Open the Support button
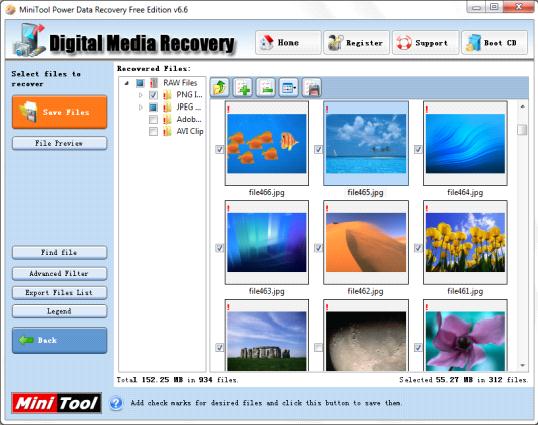The width and height of the screenshot is (538, 425). 425,43
